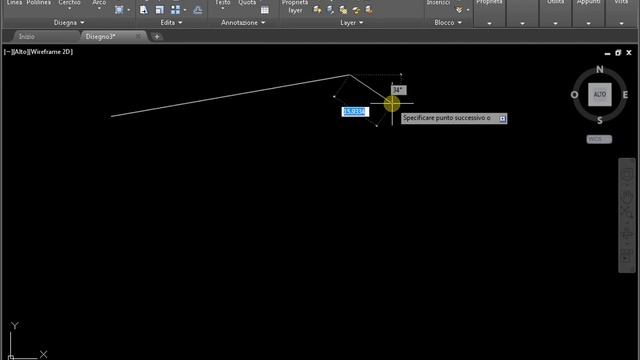Click the block edit icon under Inserisci

pyautogui.click(x=459, y=10)
